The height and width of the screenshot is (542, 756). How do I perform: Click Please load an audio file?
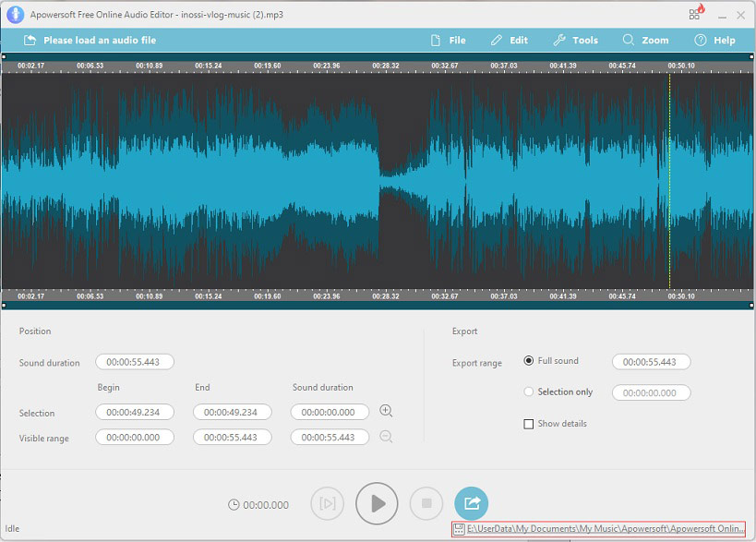pyautogui.click(x=90, y=41)
